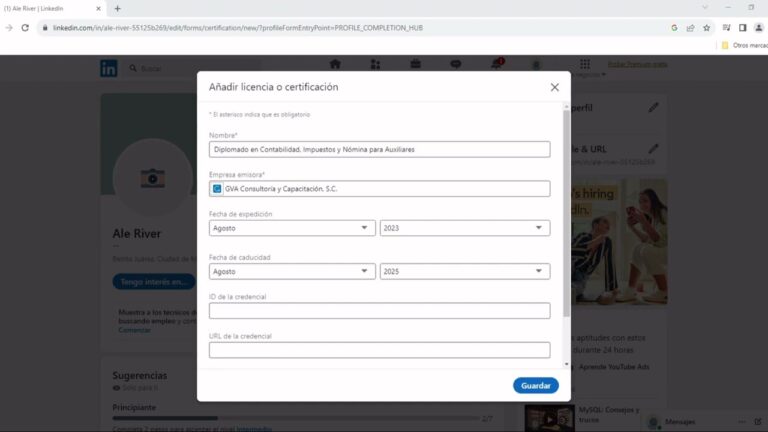The height and width of the screenshot is (432, 768).
Task: Open the My Network icon
Action: point(375,64)
